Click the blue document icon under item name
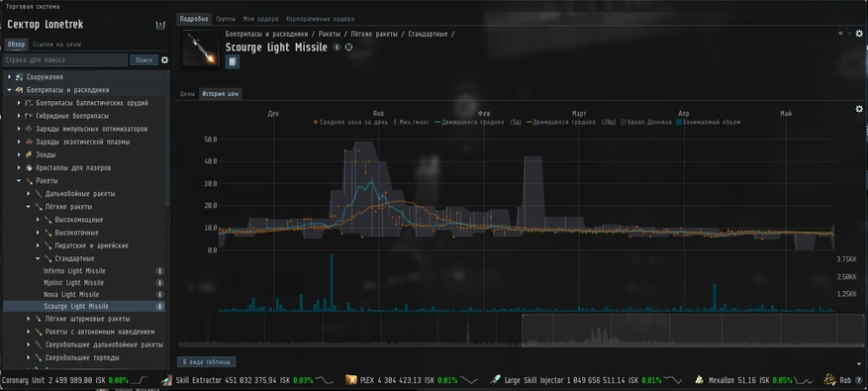 233,61
